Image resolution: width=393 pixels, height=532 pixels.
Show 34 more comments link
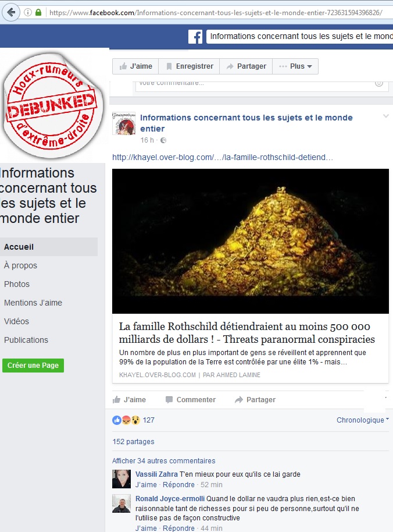pos(163,461)
